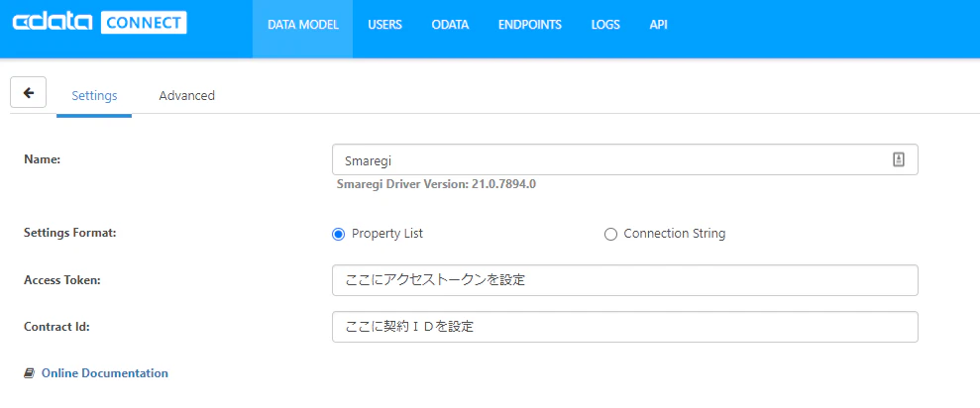Open the API menu

click(x=658, y=25)
